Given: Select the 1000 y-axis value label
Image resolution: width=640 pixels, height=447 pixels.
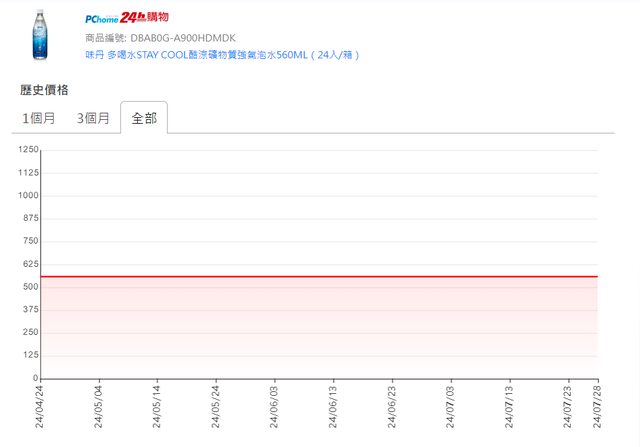Looking at the screenshot, I should pyautogui.click(x=28, y=196).
